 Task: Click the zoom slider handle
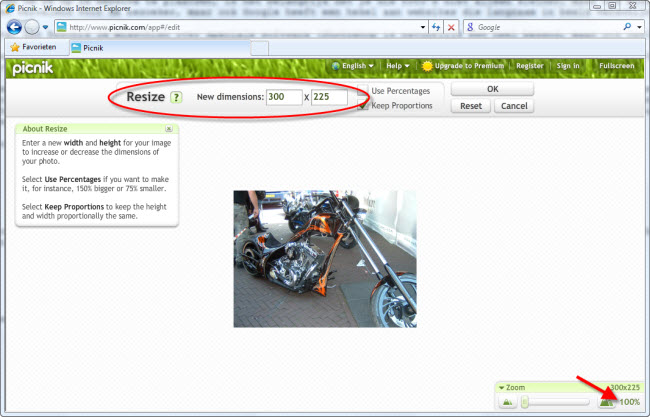click(x=525, y=402)
